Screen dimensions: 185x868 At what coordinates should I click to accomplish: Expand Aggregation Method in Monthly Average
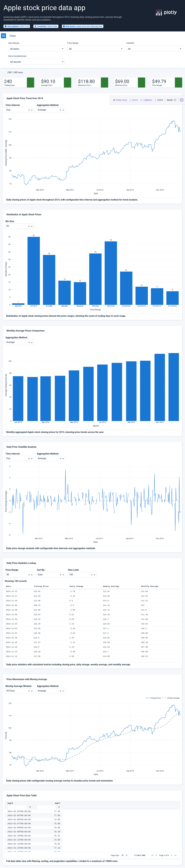coord(32,343)
